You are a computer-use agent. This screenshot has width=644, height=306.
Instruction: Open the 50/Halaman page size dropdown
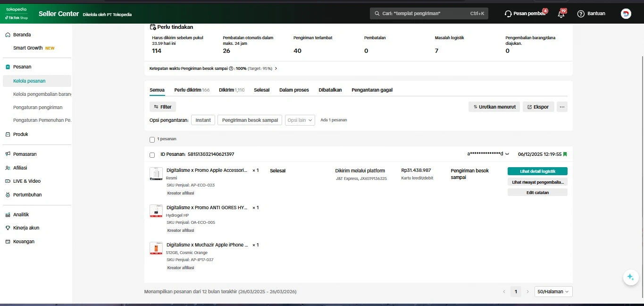point(553,292)
